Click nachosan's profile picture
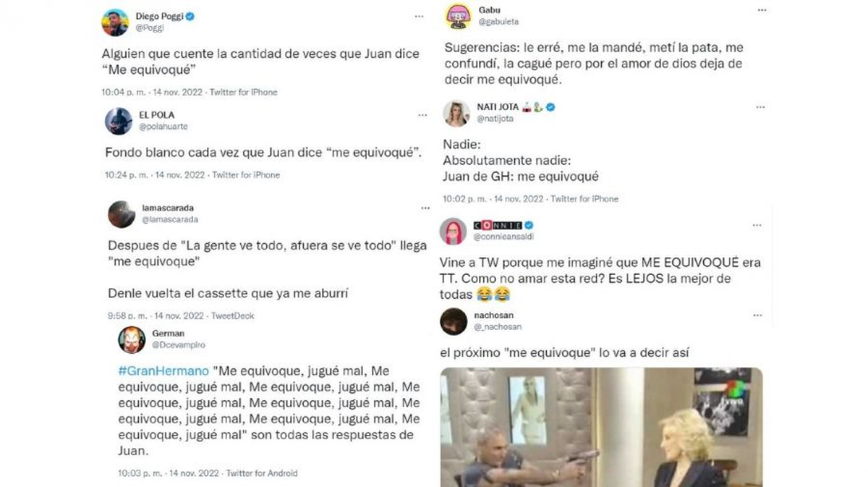This screenshot has width=868, height=487. click(454, 321)
